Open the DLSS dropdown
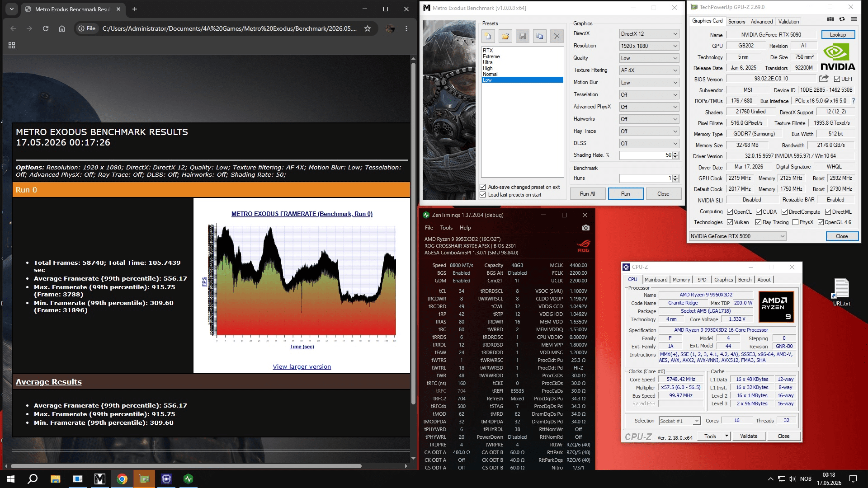Screen dimensions: 868x488 click(649, 144)
